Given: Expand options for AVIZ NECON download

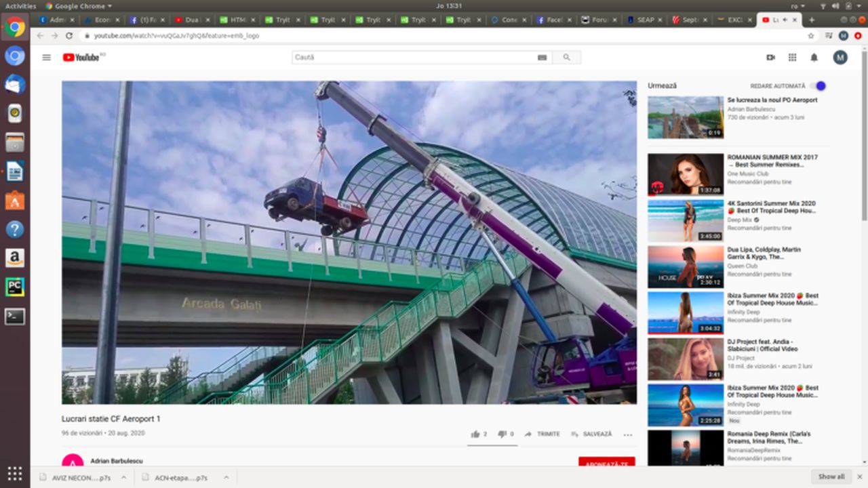Looking at the screenshot, I should coord(123,477).
